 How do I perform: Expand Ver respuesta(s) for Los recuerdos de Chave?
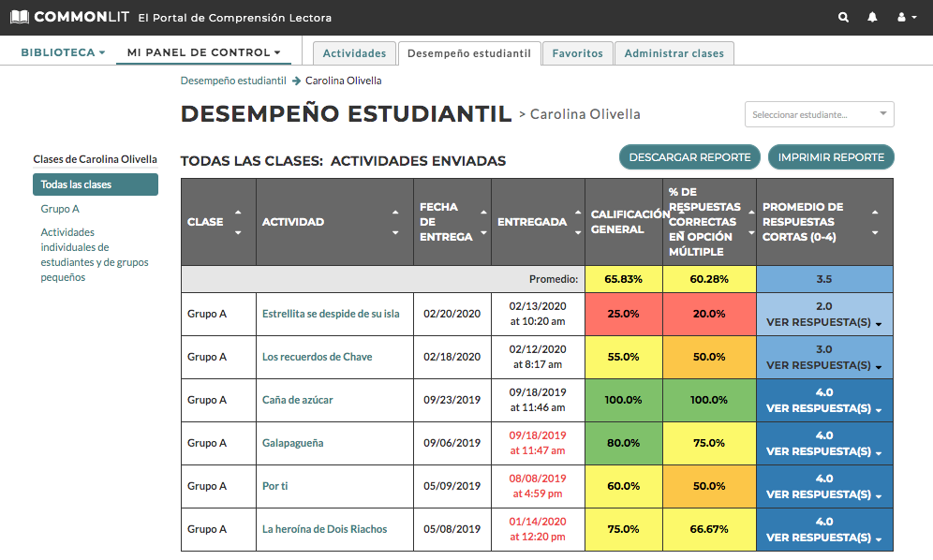[x=824, y=365]
